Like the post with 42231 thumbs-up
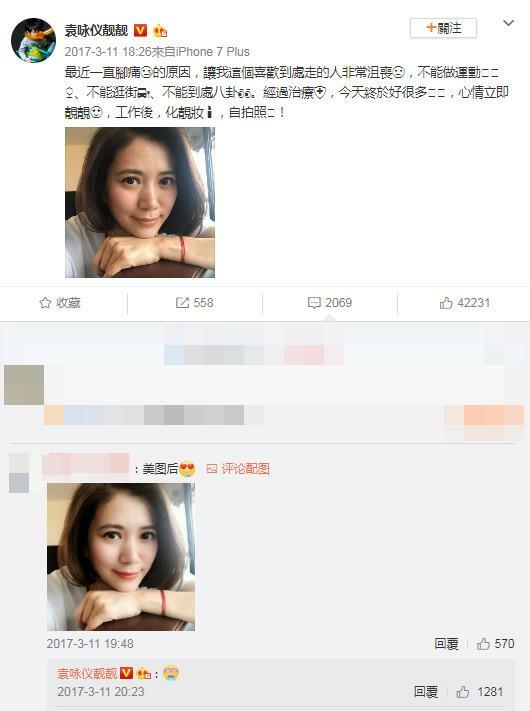The image size is (530, 711). tap(465, 303)
